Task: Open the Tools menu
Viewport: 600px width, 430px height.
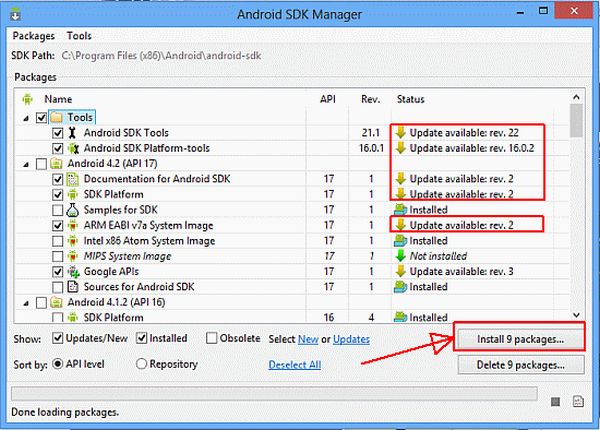Action: [79, 36]
